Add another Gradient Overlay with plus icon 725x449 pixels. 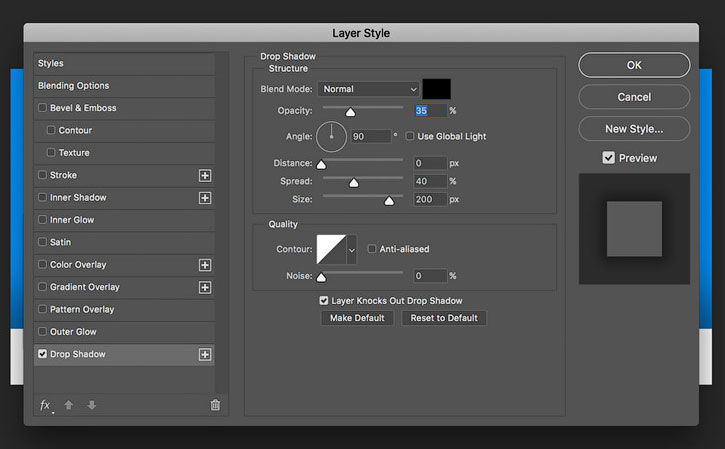(205, 288)
